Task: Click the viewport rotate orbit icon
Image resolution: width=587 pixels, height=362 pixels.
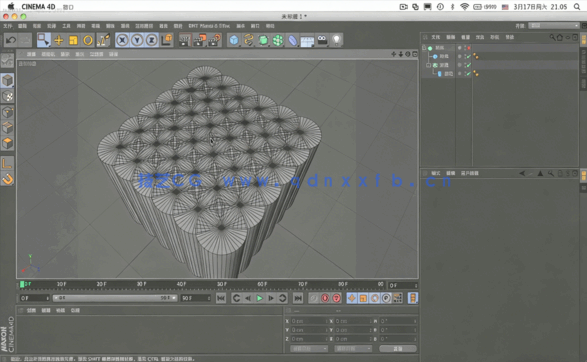Action: (408, 54)
